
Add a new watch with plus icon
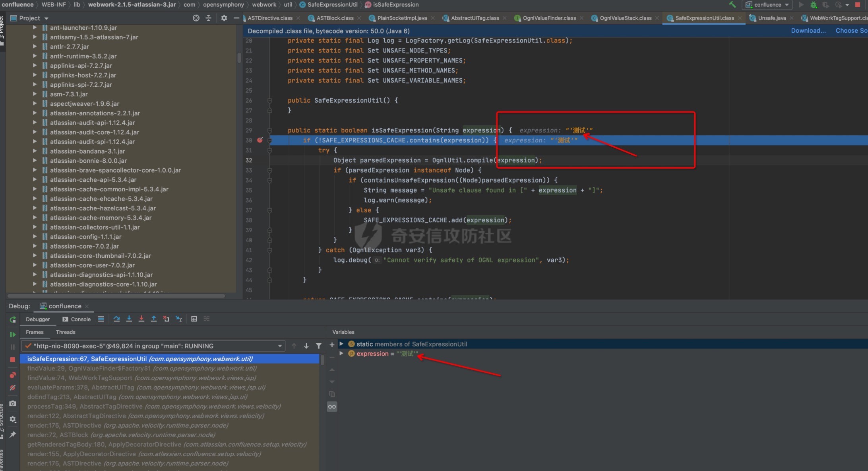(x=332, y=345)
